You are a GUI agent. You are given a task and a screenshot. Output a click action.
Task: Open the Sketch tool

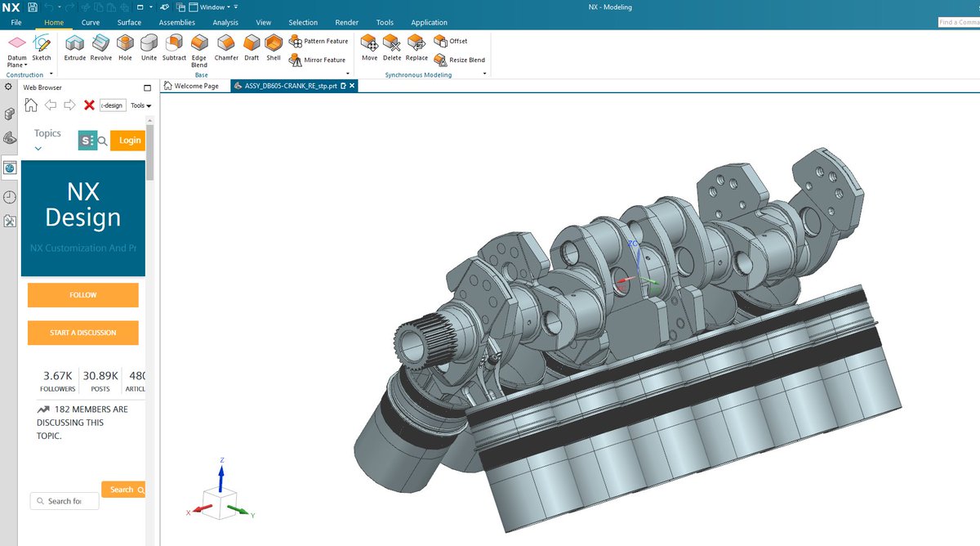[x=42, y=47]
